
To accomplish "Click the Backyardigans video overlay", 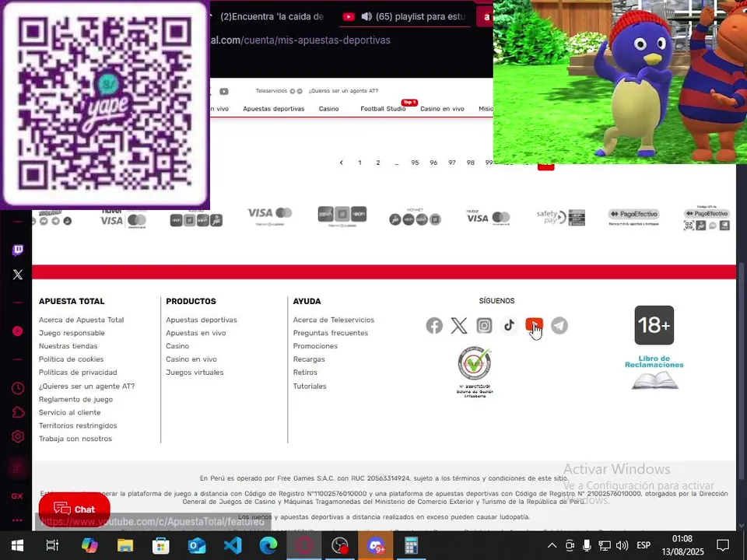I will pos(620,82).
